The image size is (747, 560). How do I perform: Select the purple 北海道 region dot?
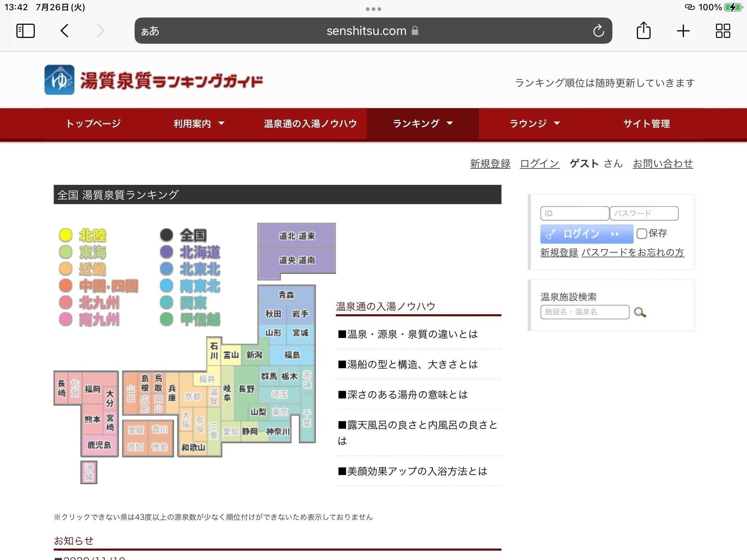coord(167,252)
